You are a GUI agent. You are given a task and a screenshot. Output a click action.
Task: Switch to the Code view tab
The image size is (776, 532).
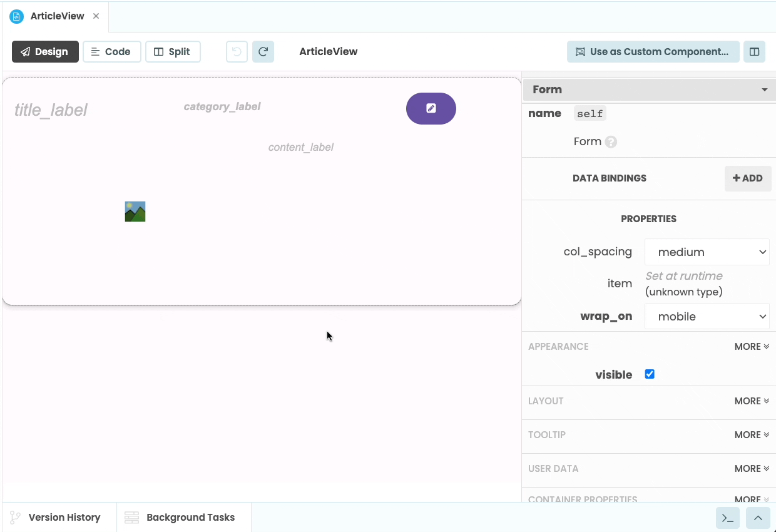coord(111,51)
